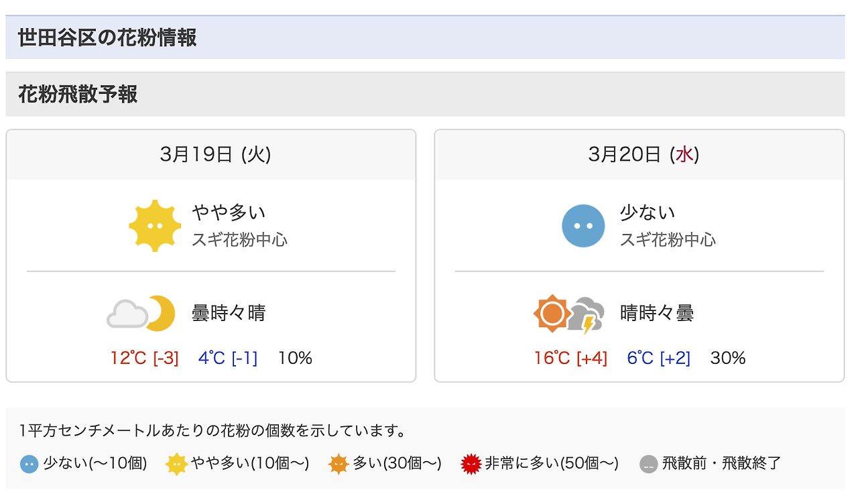858x504 pixels.
Task: Click the yellow やや多い legend icon
Action: pyautogui.click(x=176, y=464)
